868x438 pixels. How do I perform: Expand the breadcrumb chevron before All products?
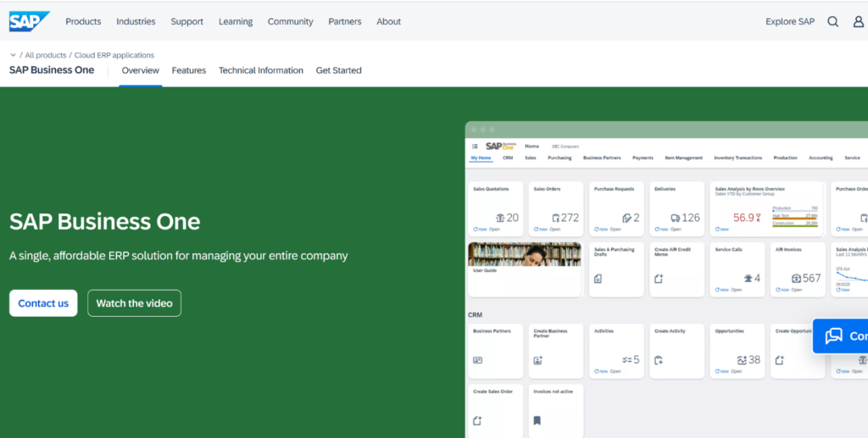point(13,55)
